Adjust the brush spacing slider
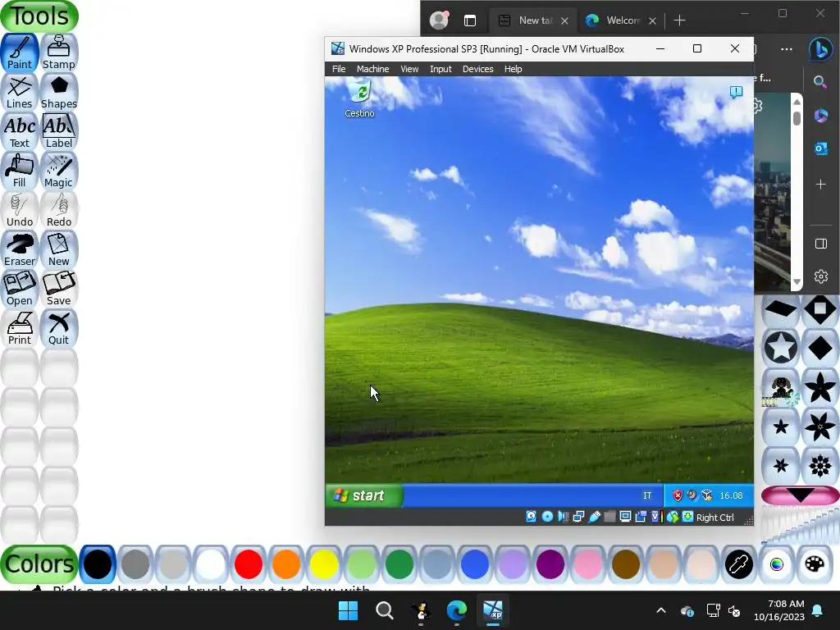The height and width of the screenshot is (630, 840). (x=801, y=527)
